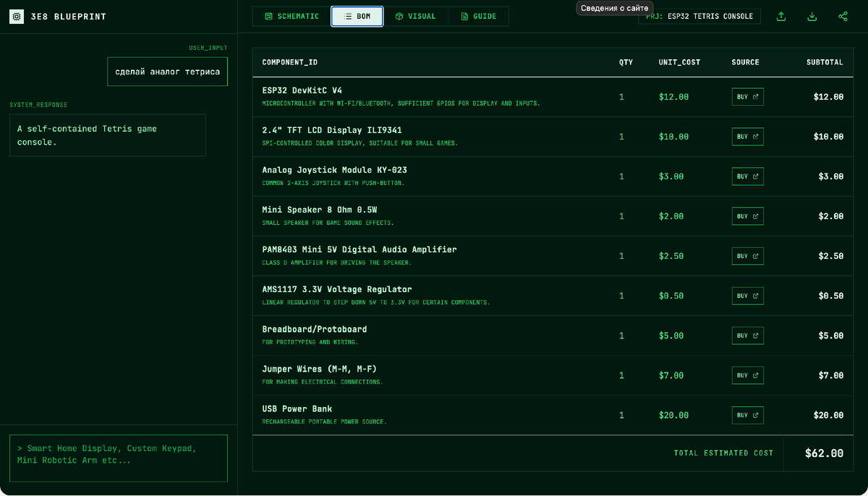Click Buy for USB Power Bank
This screenshot has height=496, width=868.
coord(747,415)
